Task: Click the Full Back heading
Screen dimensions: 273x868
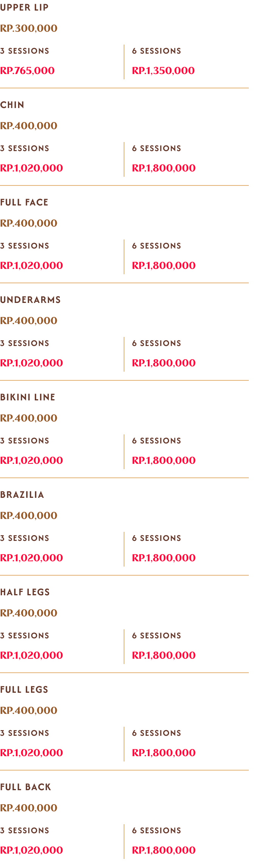Action: click(25, 787)
